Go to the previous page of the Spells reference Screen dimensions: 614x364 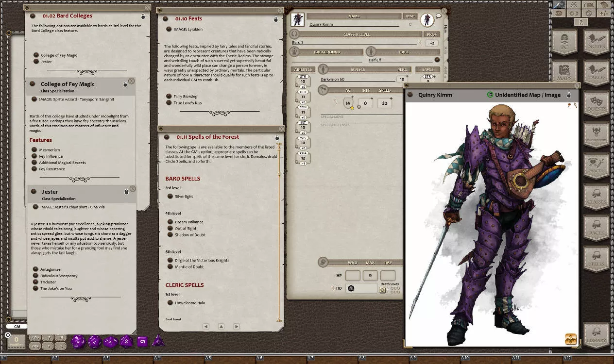[x=205, y=327]
